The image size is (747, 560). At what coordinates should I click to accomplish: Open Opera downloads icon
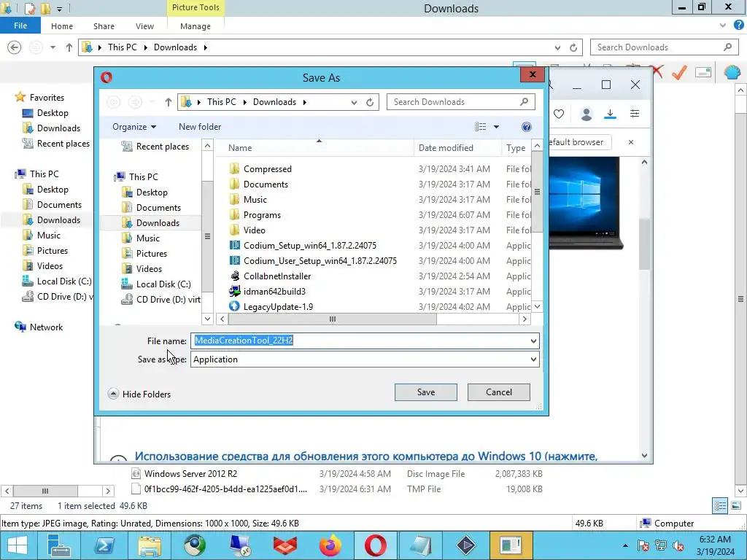point(611,114)
